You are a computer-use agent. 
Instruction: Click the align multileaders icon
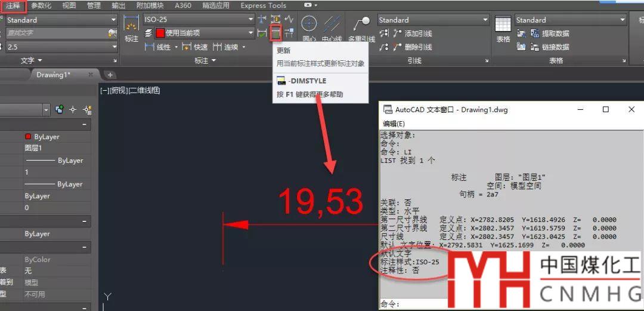[384, 34]
